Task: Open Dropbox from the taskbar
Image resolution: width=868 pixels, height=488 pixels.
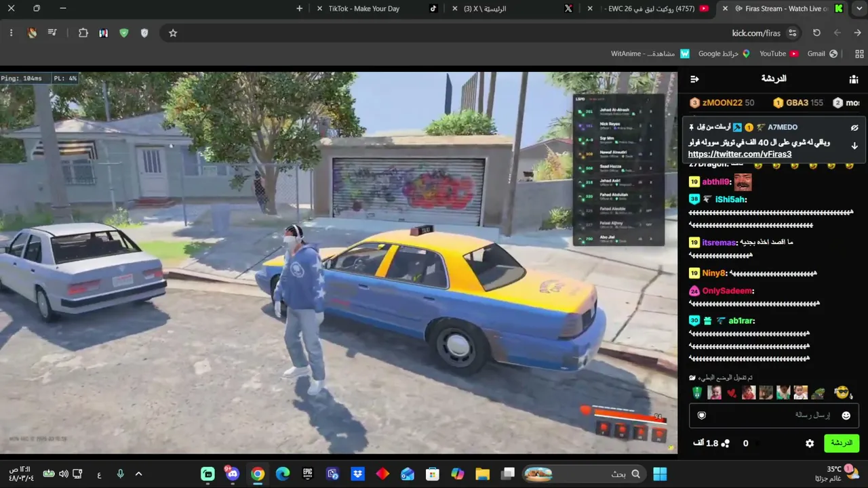Action: (357, 474)
